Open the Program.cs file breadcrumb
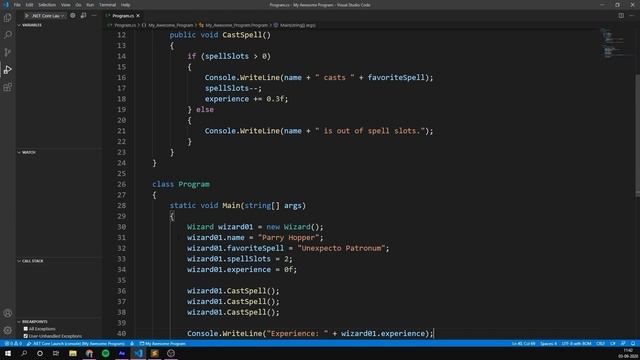Viewport: 640px width, 360px height. click(x=122, y=25)
